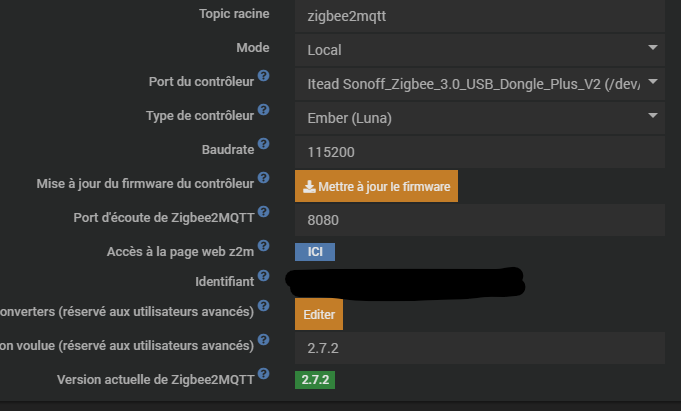681x411 pixels.
Task: Open the Mode dropdown showing Local
Action: pos(480,48)
